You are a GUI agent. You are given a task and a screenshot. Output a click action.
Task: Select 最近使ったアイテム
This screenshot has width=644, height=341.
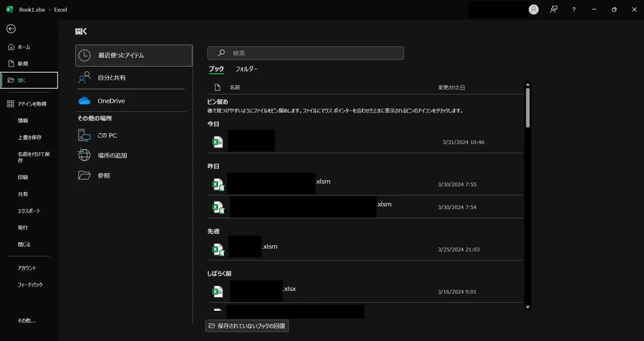click(134, 55)
